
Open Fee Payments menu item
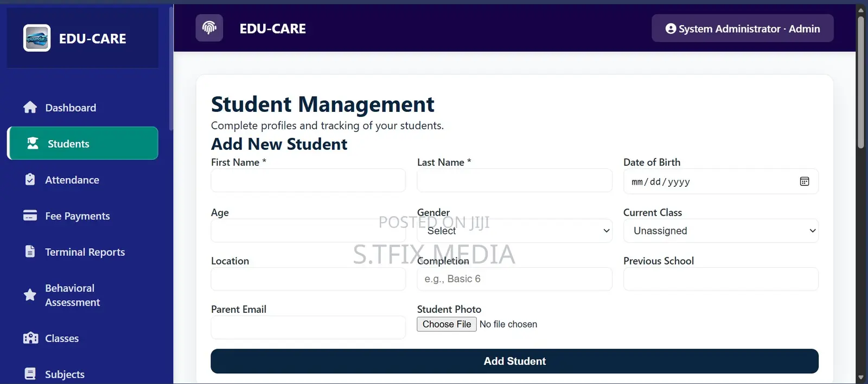pyautogui.click(x=82, y=216)
